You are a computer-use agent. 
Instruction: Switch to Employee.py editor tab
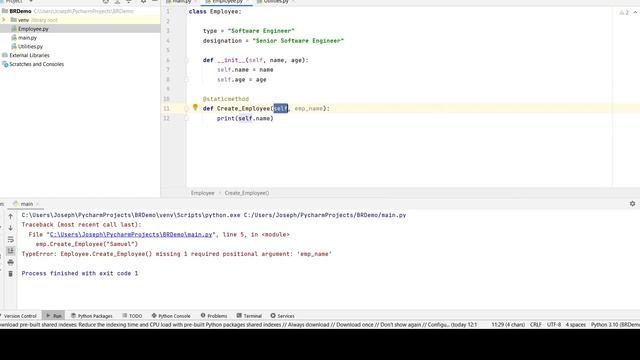pos(227,2)
